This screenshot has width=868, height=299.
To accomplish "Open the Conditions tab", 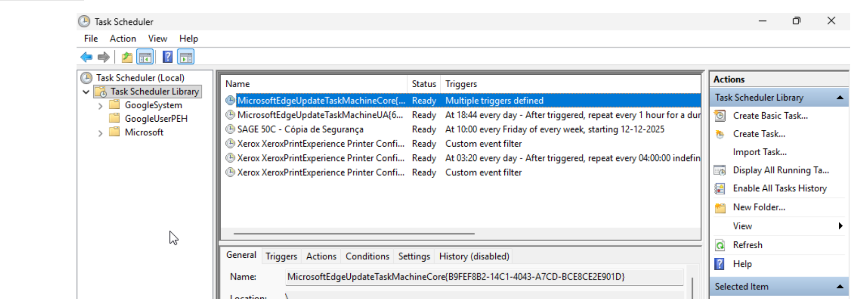I will [x=367, y=256].
